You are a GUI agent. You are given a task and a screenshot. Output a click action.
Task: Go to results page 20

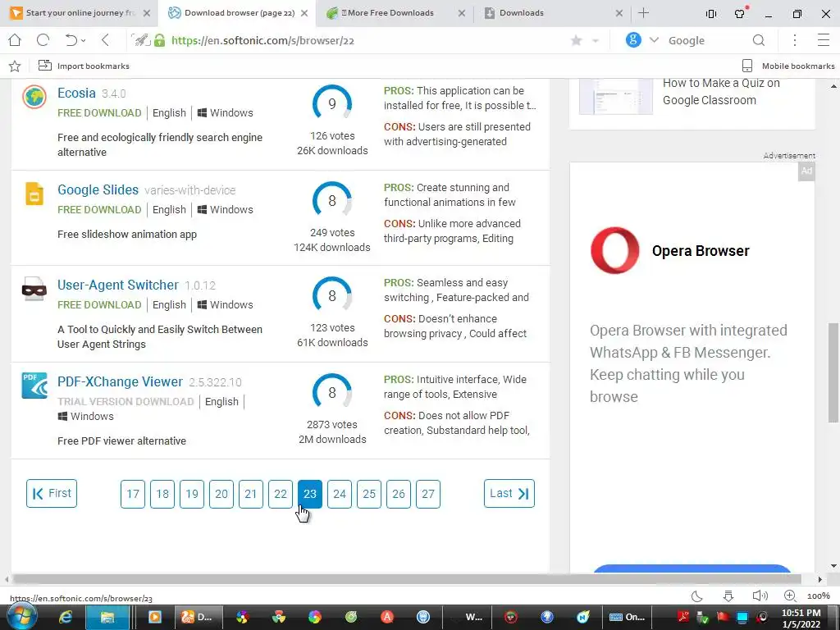click(x=221, y=494)
